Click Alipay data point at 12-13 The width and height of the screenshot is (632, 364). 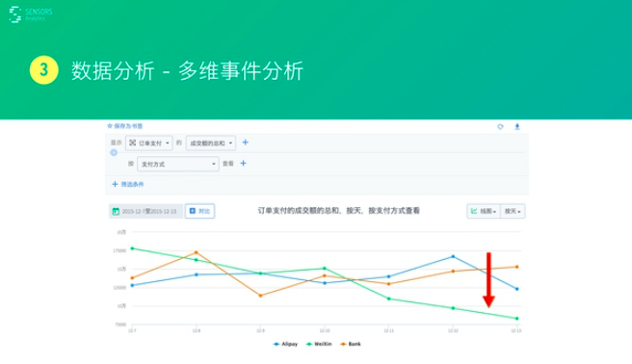click(x=517, y=289)
